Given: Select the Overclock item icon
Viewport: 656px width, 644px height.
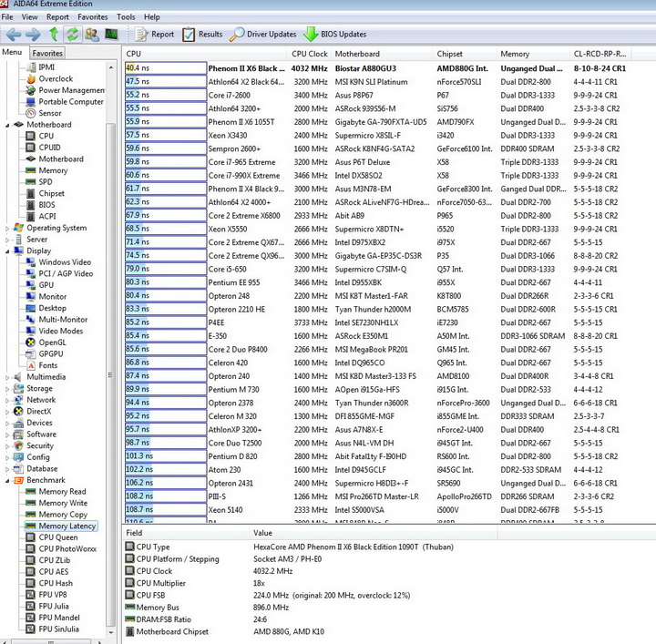Looking at the screenshot, I should tap(31, 78).
